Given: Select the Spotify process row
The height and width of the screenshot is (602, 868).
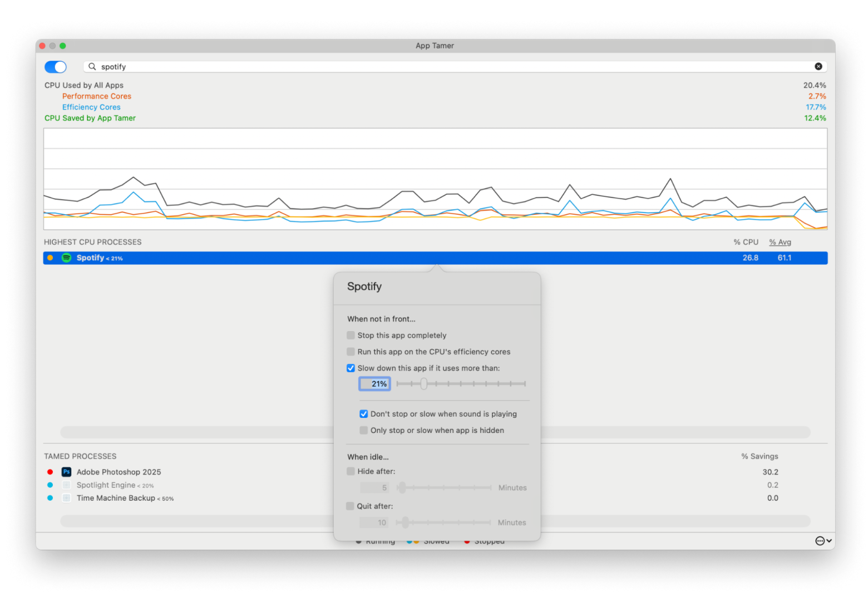Looking at the screenshot, I should click(435, 258).
